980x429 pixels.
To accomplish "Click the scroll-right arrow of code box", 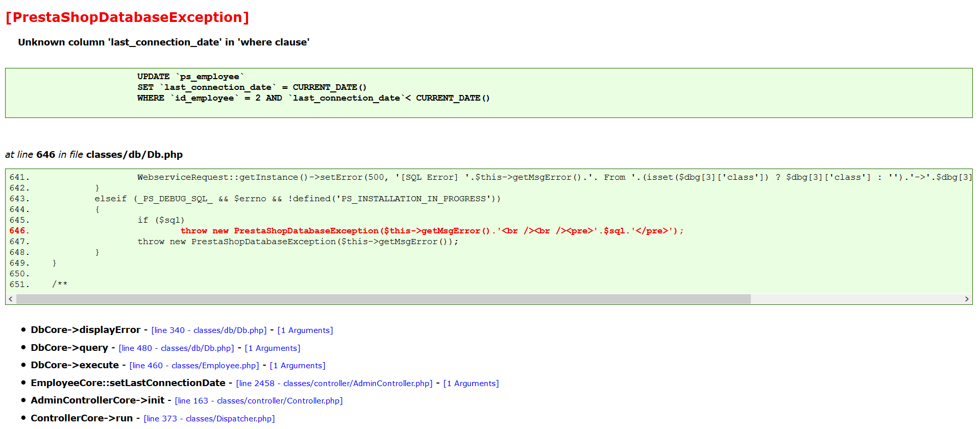I will click(967, 299).
